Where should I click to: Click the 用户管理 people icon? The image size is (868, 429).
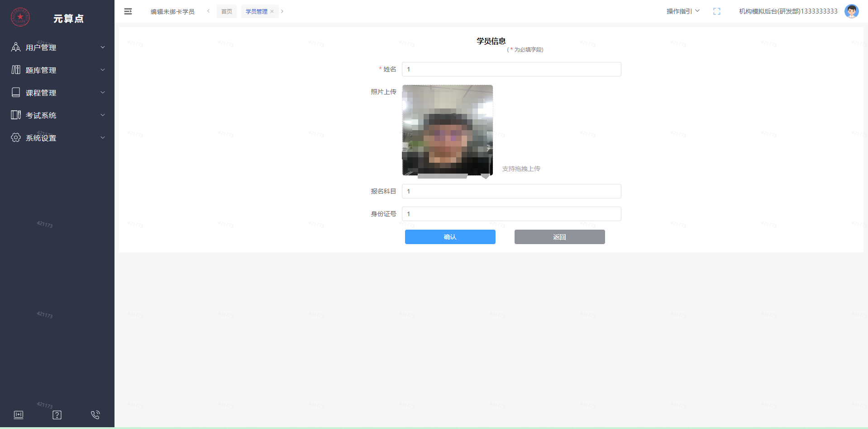[16, 47]
